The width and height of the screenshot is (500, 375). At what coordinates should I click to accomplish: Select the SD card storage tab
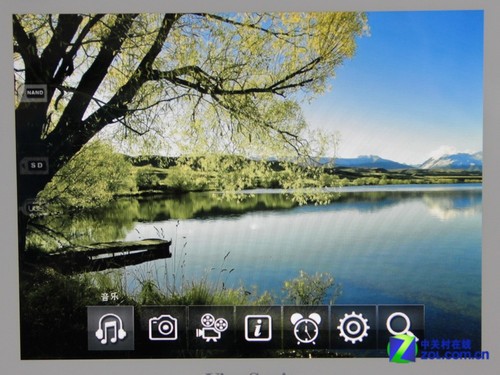tap(36, 165)
